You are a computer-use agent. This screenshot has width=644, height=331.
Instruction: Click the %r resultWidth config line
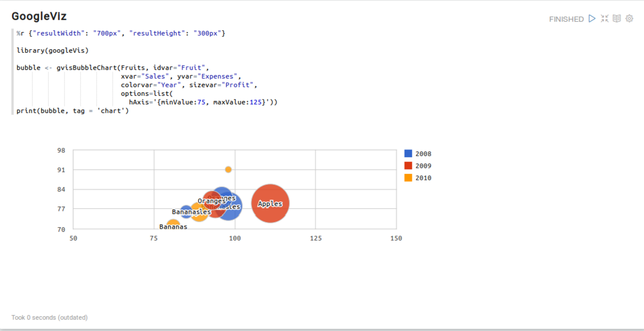(121, 33)
